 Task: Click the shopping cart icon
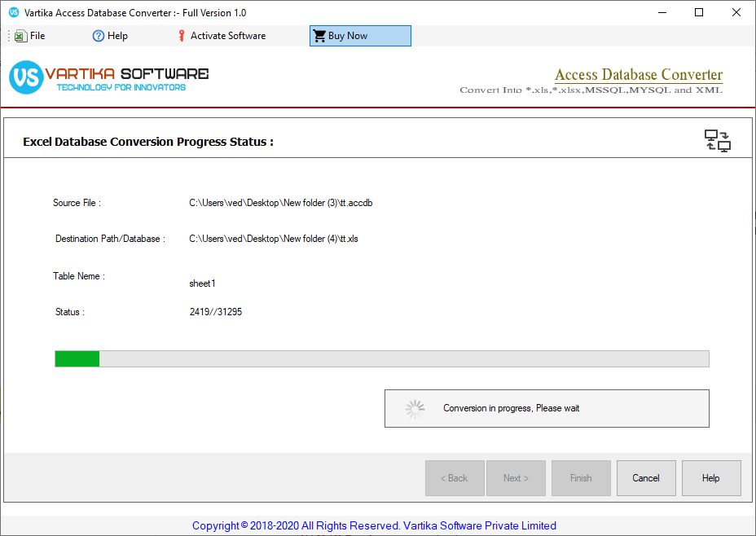coord(319,36)
